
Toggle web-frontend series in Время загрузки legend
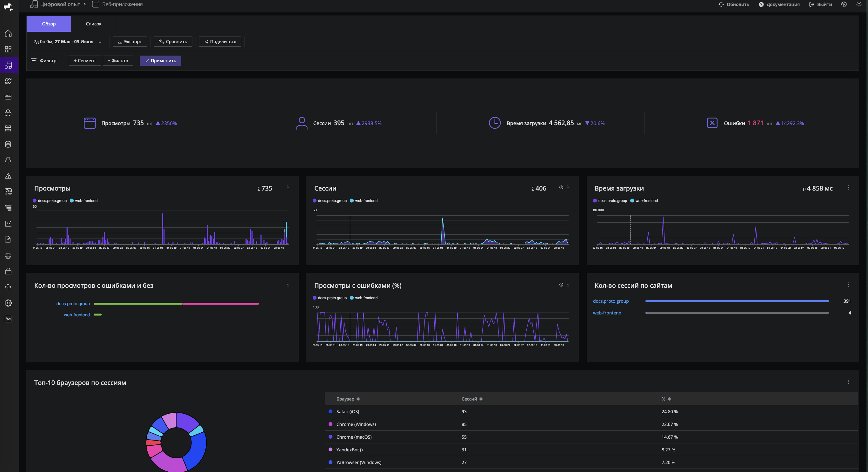pos(644,201)
